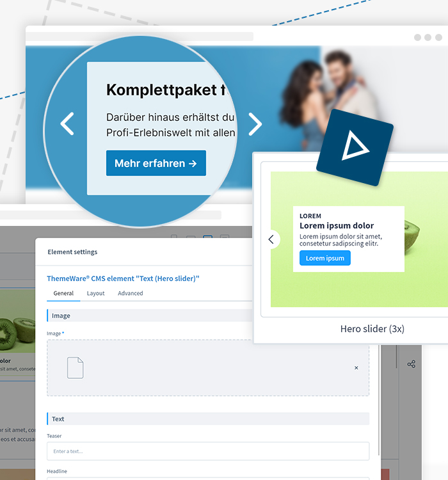
Task: Click into the Teaser text field
Action: click(x=208, y=451)
